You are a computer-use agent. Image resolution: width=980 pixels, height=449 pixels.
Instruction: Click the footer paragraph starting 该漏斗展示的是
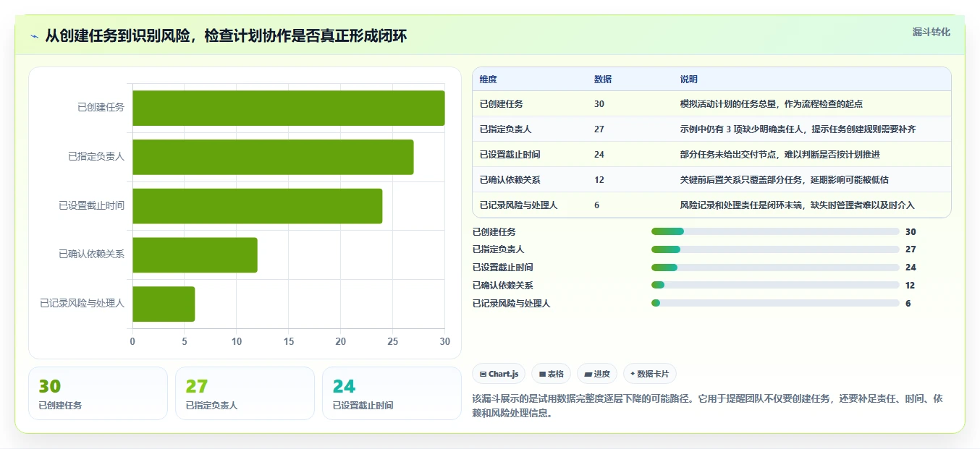[708, 406]
